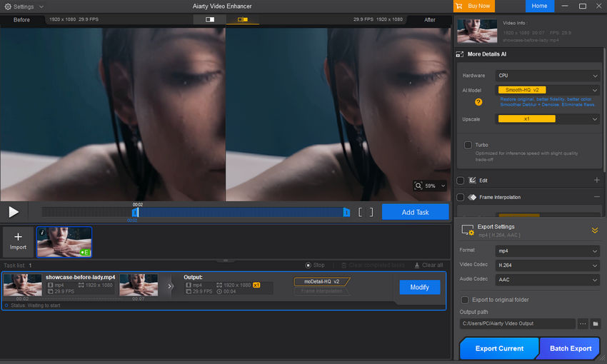Open the Settings gear menu
The height and width of the screenshot is (364, 607).
(8, 6)
